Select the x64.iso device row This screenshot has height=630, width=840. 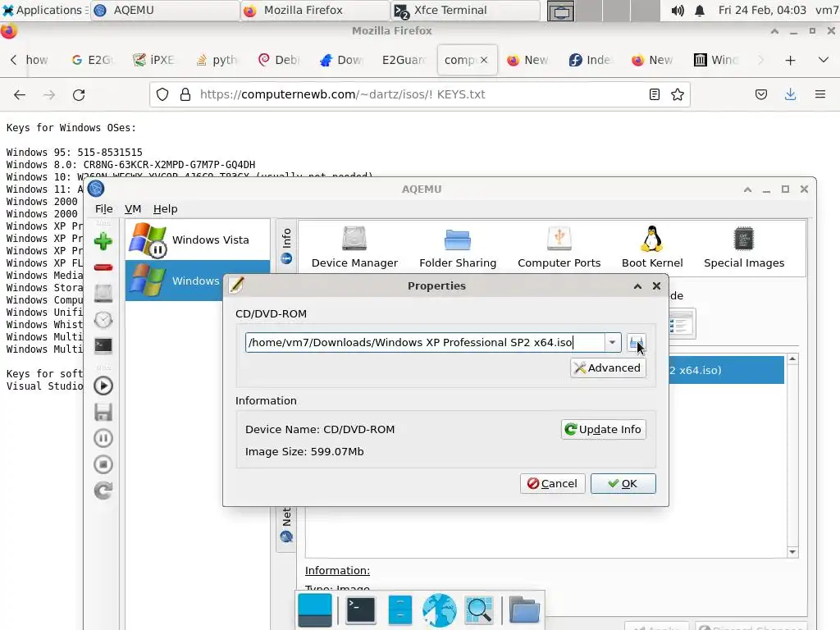coord(726,370)
